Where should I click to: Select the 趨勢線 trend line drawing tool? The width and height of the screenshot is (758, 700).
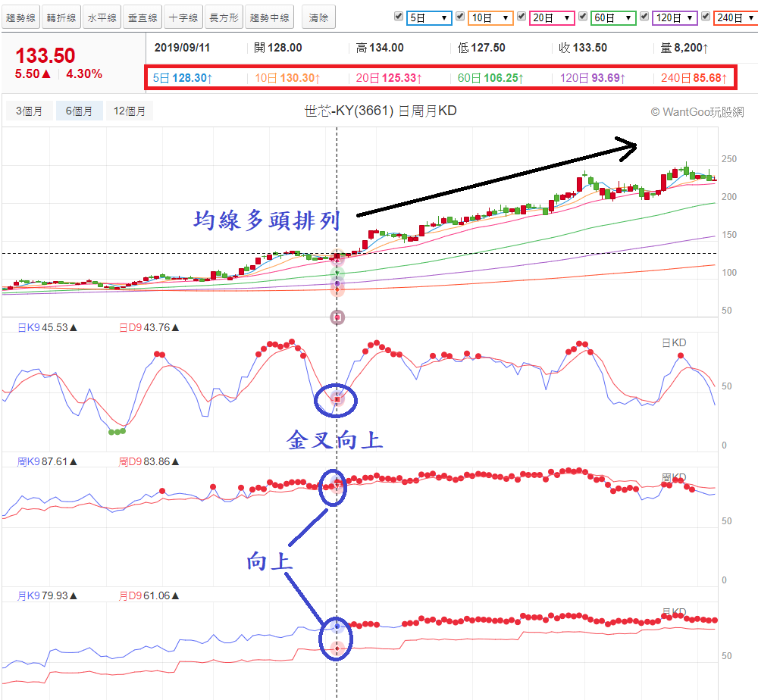tap(20, 17)
